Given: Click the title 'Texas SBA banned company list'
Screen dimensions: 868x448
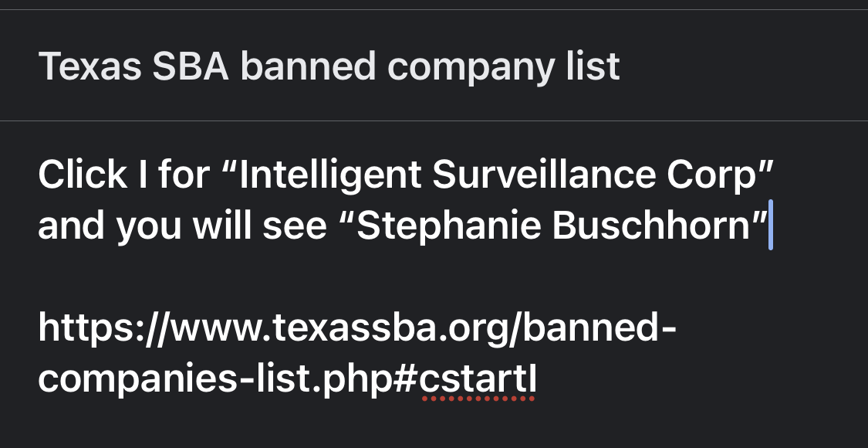Looking at the screenshot, I should [329, 66].
